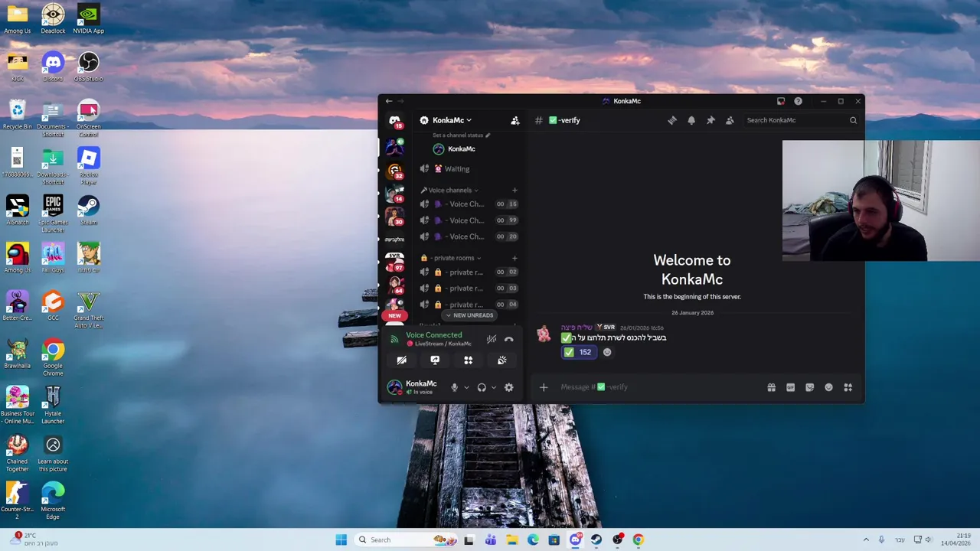This screenshot has width=980, height=551.
Task: Join voice channel with limit 16
Action: coord(469,204)
